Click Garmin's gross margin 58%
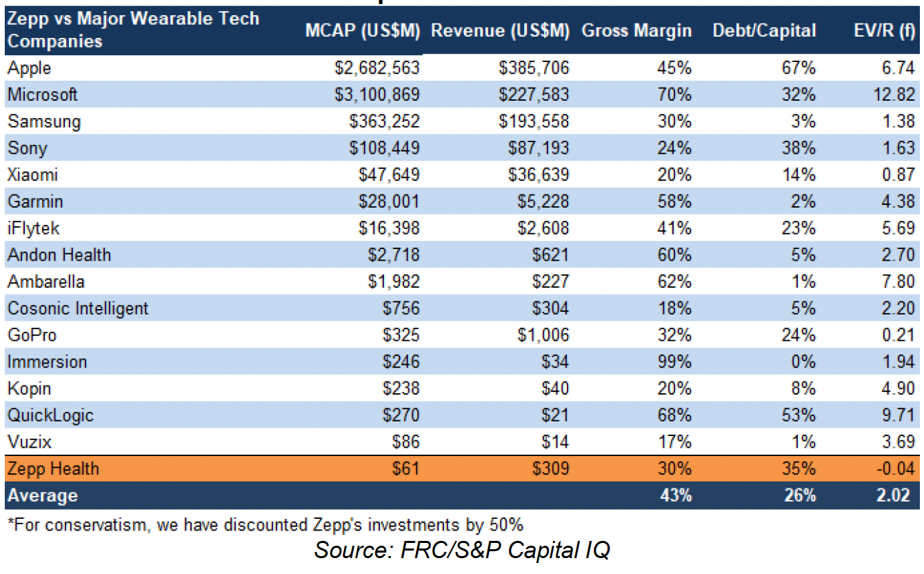The height and width of the screenshot is (574, 924). coord(674,201)
